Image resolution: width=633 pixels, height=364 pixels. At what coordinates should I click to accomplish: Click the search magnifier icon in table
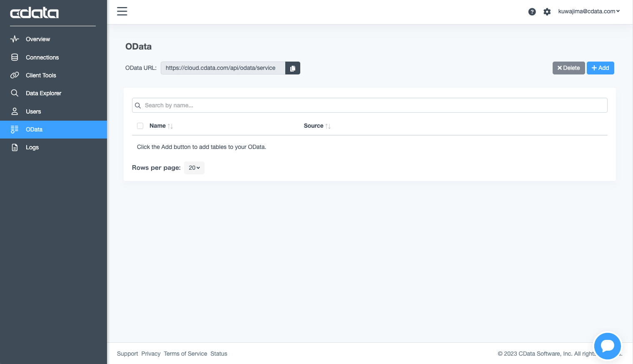138,106
